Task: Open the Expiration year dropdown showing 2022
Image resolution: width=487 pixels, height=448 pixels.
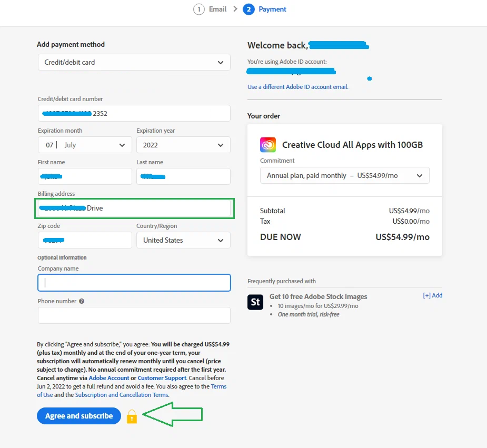Action: (183, 145)
